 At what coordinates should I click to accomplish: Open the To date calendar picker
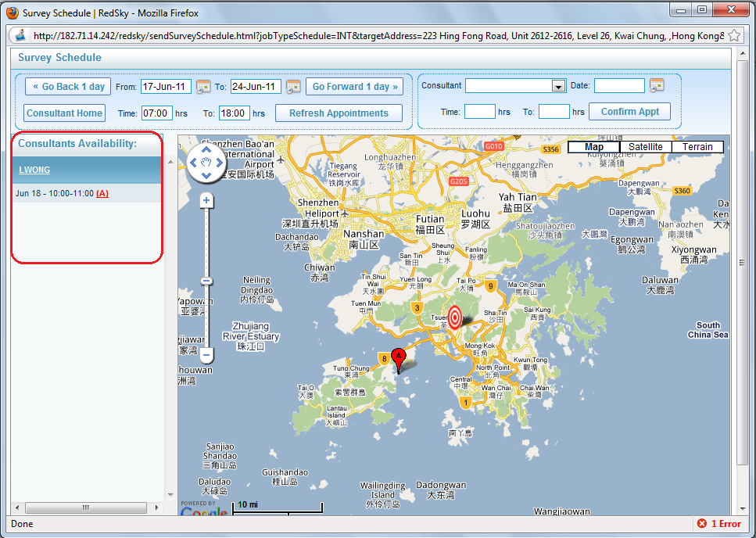pyautogui.click(x=293, y=87)
